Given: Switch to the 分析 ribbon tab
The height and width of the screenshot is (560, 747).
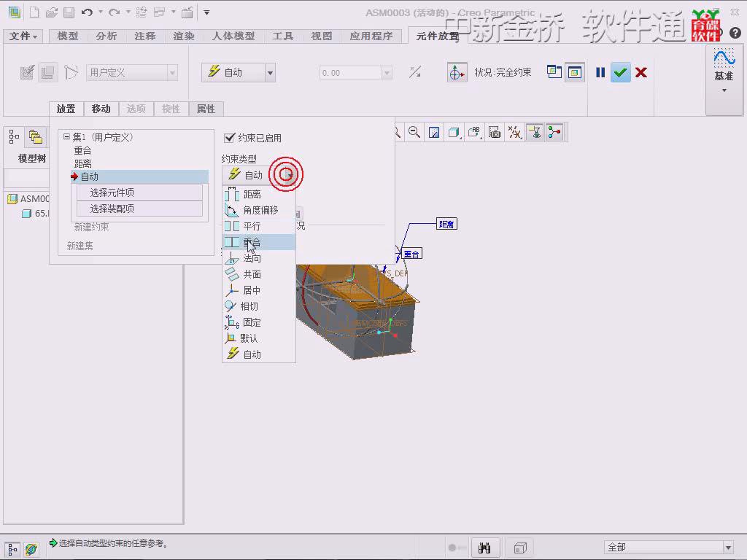Looking at the screenshot, I should [x=107, y=36].
